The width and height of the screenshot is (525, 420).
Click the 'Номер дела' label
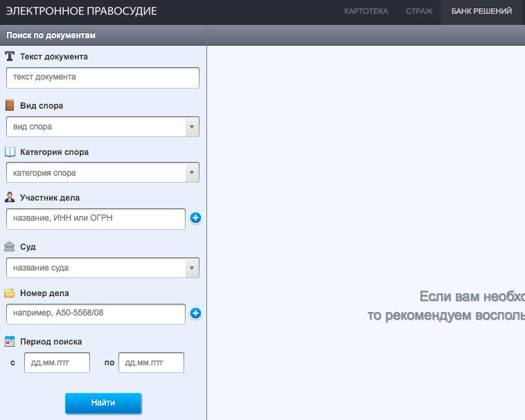pyautogui.click(x=44, y=293)
